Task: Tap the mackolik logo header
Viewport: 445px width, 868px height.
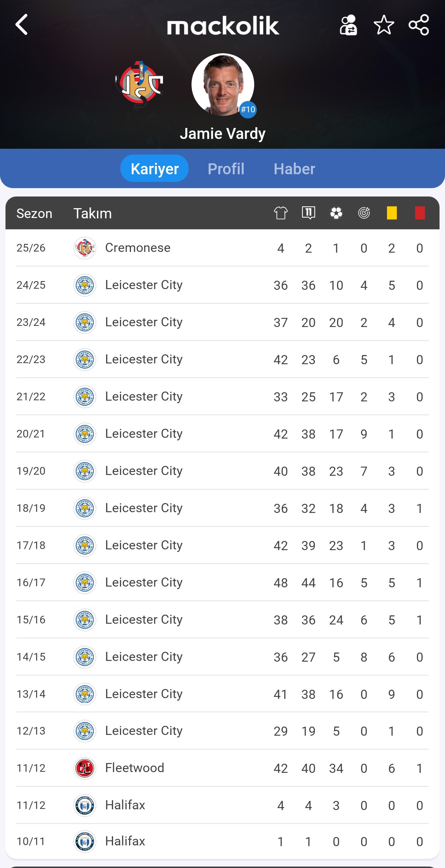Action: pos(223,26)
